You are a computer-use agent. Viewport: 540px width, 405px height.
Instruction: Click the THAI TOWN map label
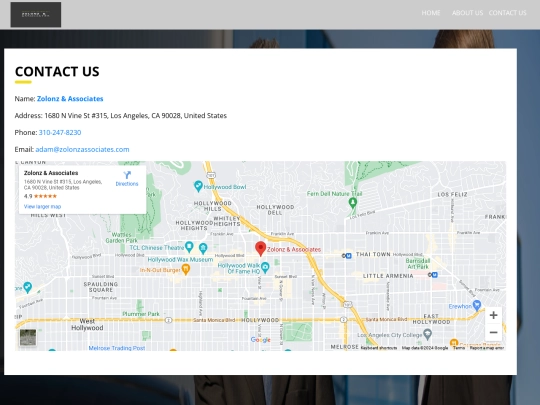pyautogui.click(x=373, y=254)
